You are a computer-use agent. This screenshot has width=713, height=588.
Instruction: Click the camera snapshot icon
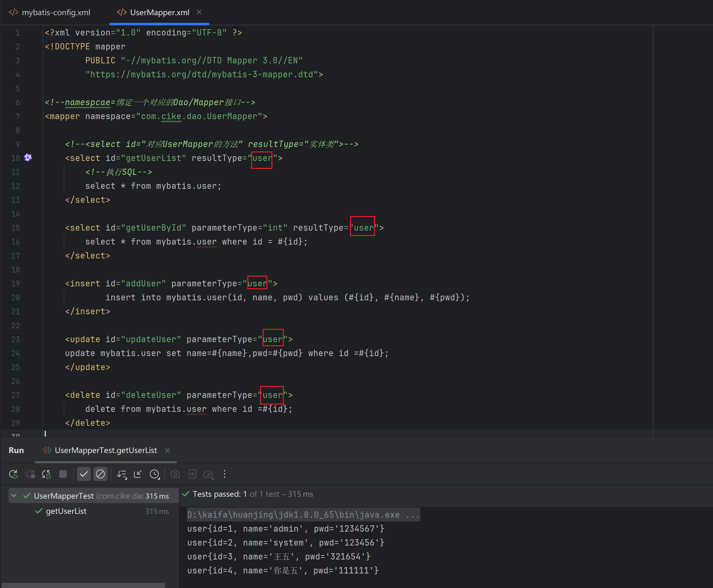pos(175,474)
